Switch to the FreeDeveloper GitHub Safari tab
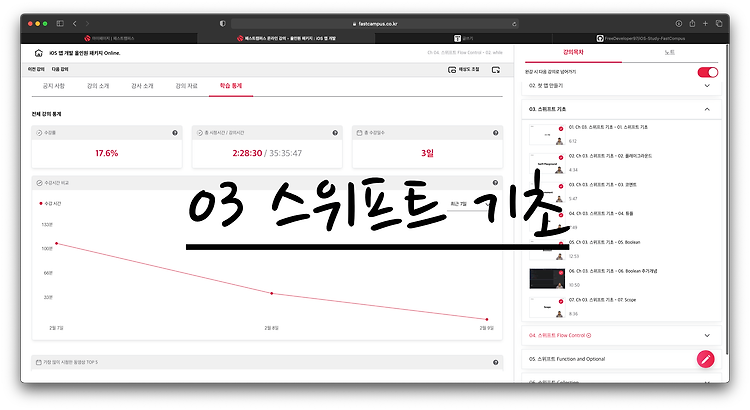750x410 pixels. click(641, 38)
